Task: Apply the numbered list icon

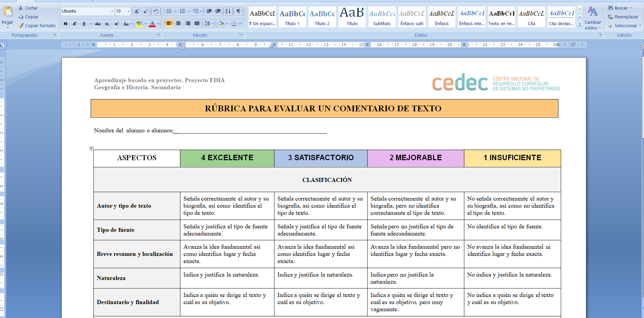Action: tap(182, 11)
